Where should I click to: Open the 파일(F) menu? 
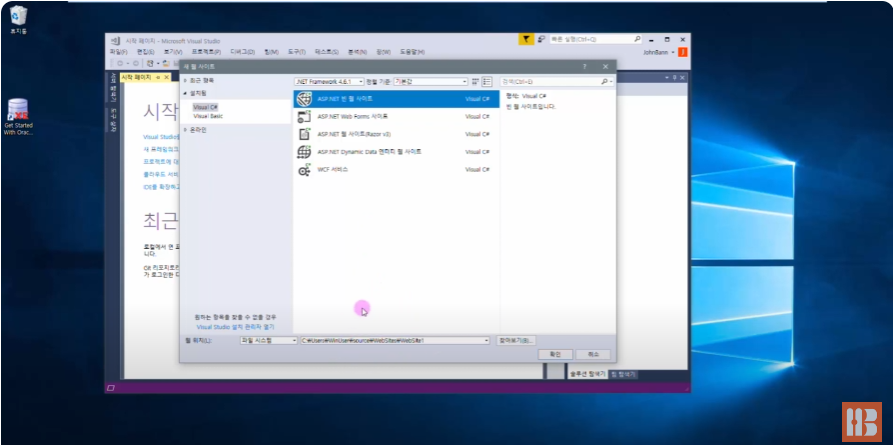pyautogui.click(x=118, y=52)
